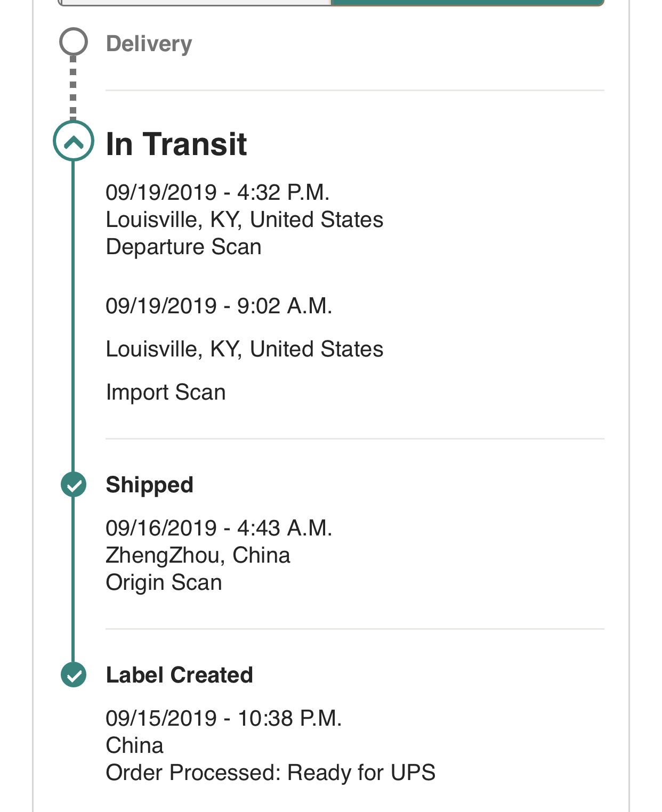The height and width of the screenshot is (812, 662).
Task: Click the green progress bar segment at top
Action: click(467, 3)
